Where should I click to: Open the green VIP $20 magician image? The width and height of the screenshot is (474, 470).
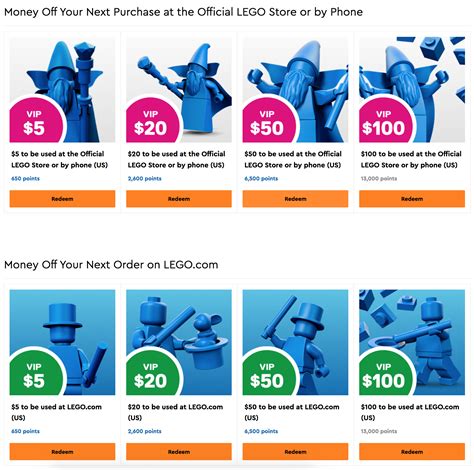(x=179, y=342)
